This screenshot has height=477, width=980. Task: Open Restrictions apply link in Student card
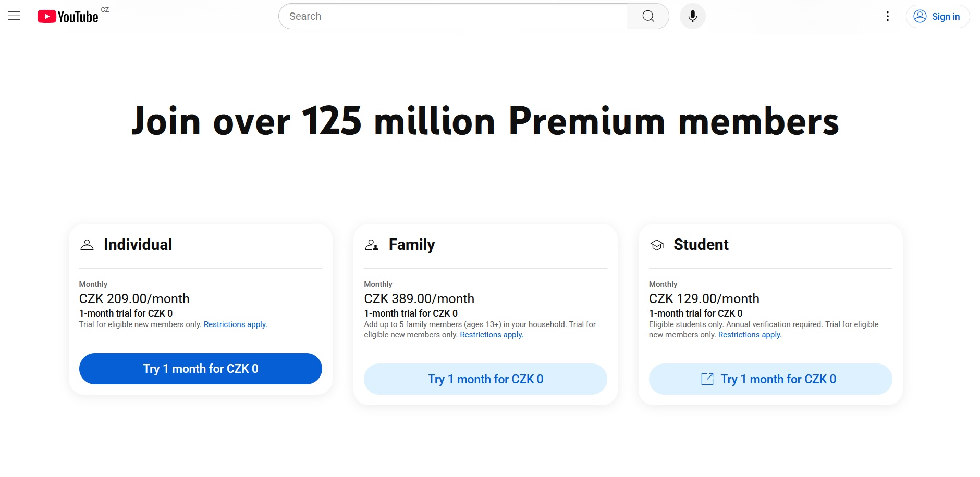(750, 335)
